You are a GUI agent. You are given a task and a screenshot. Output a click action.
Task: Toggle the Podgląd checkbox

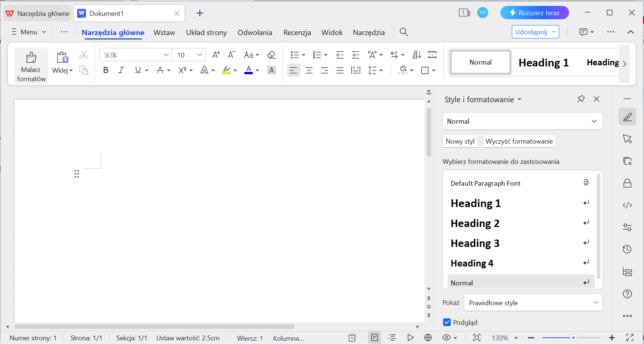pos(447,322)
